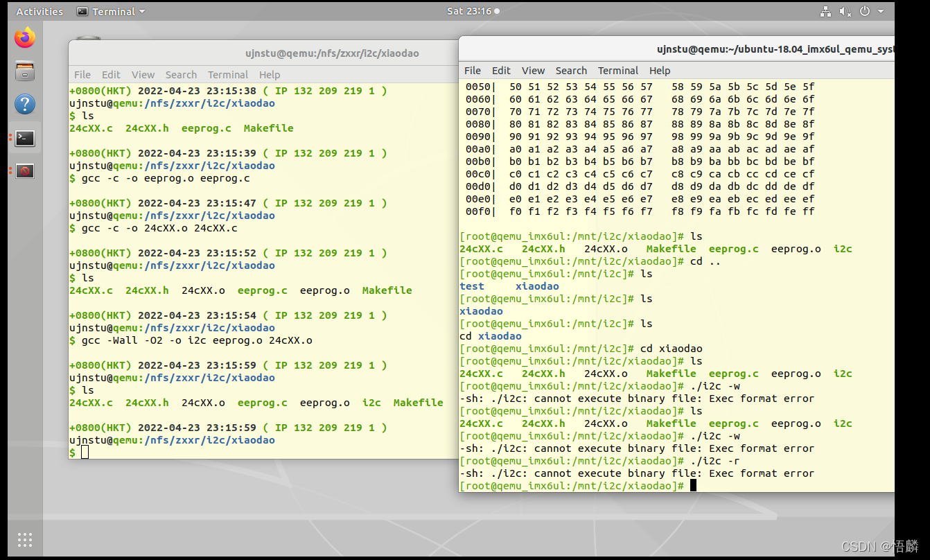Open Help menu in right qemu terminal
This screenshot has width=930, height=560.
[660, 71]
